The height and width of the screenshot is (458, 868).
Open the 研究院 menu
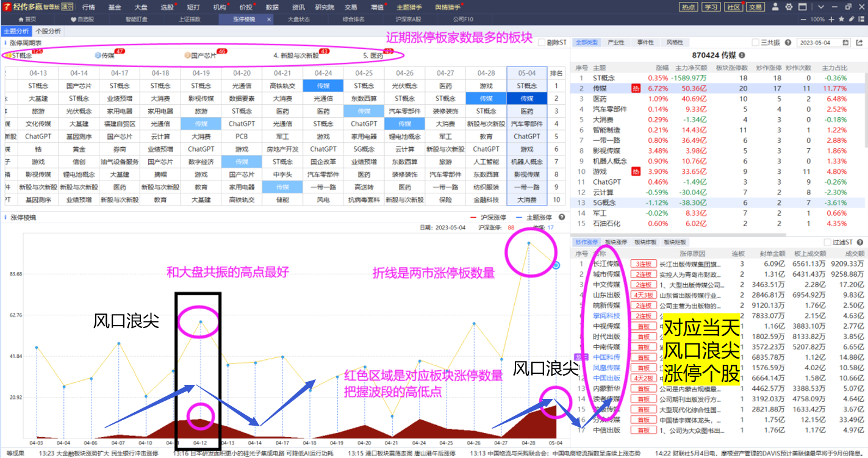click(325, 7)
